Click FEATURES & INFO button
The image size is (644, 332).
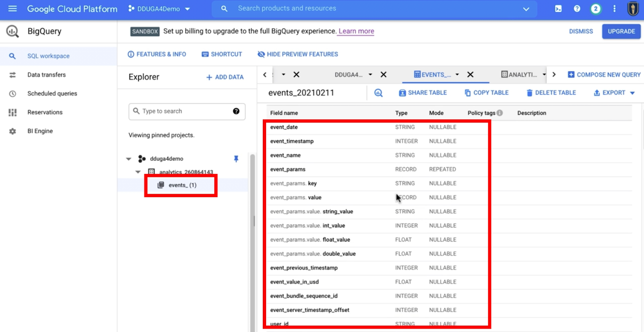tap(157, 54)
